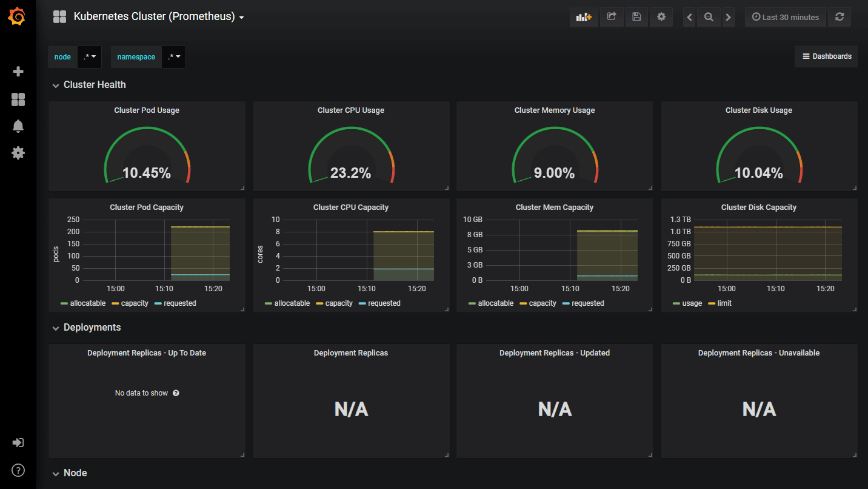Open Deployment Replicas - Unavailable panel title menu
Viewport: 868px width, 489px height.
click(759, 353)
